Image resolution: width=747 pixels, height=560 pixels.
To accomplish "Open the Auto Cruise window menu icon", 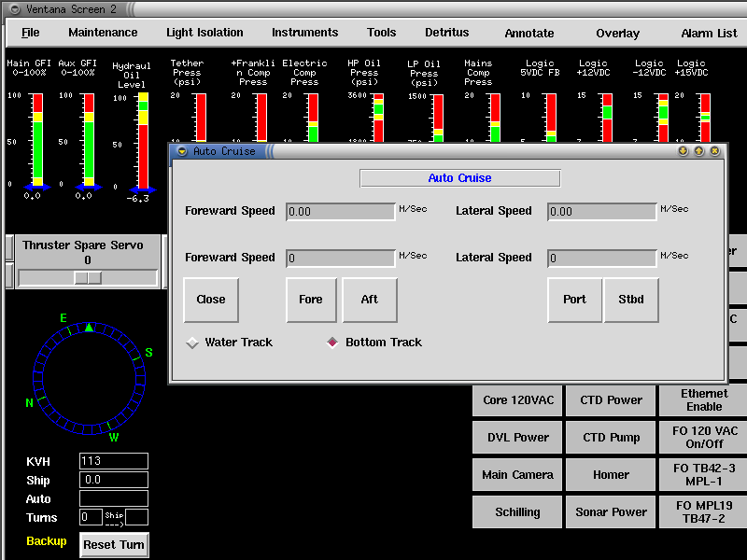I will coord(181,151).
